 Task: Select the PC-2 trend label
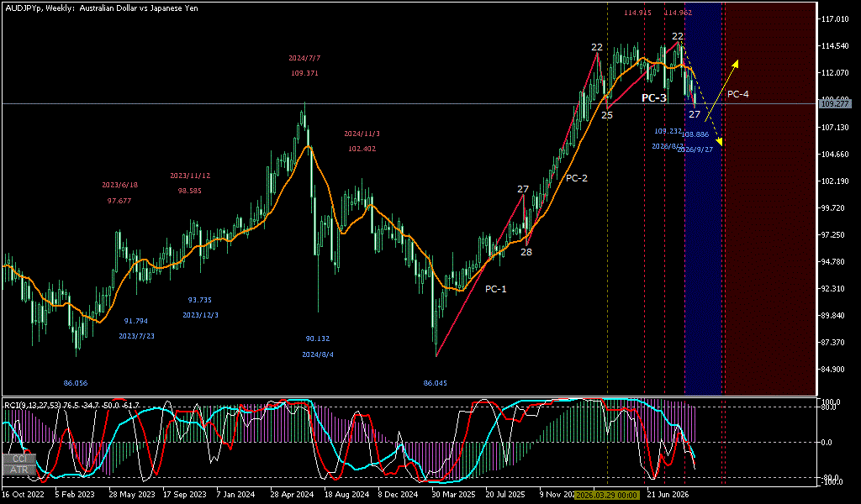[x=577, y=178]
